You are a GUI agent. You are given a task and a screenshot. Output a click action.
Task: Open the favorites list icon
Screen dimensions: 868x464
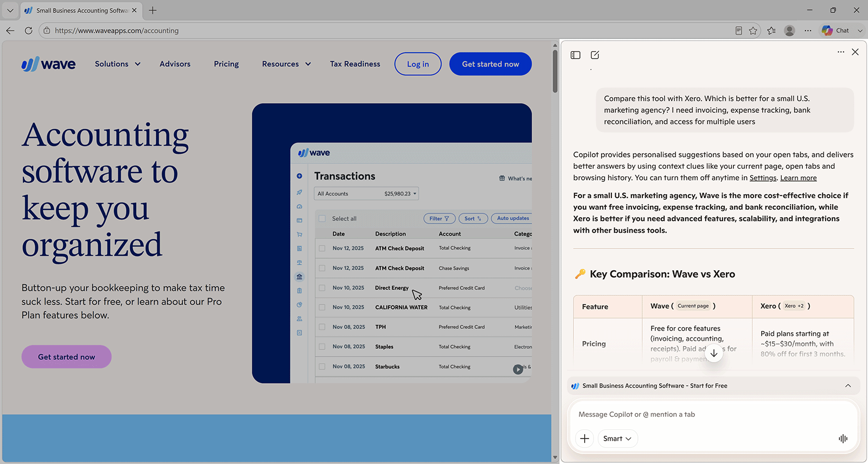coord(771,30)
